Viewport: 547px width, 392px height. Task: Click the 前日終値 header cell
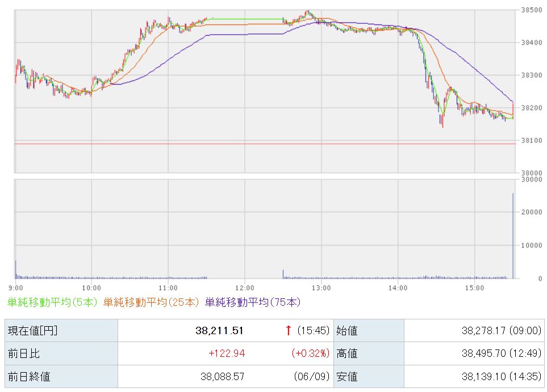coord(61,376)
